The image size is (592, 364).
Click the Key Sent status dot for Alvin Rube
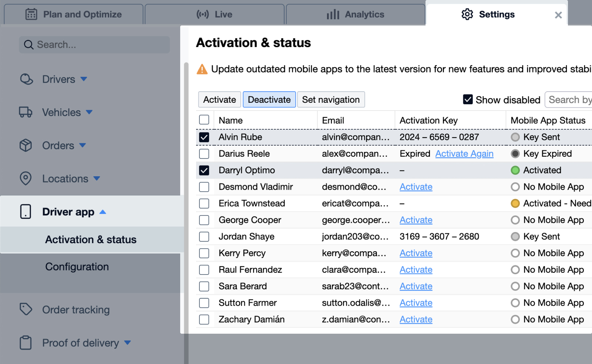(x=515, y=137)
